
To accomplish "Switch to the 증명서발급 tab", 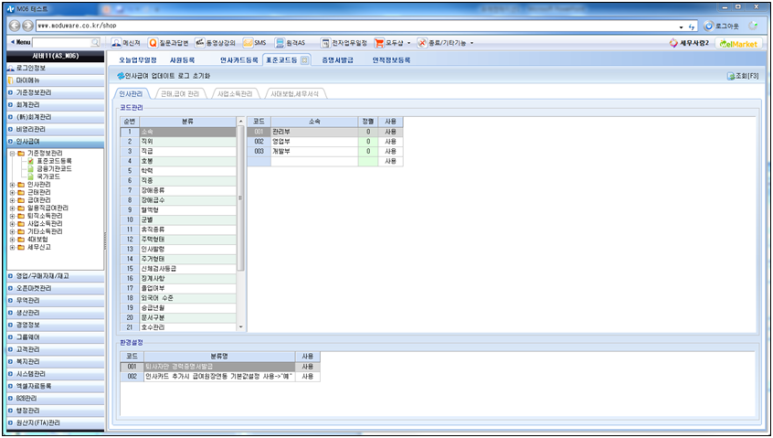I will pyautogui.click(x=338, y=60).
